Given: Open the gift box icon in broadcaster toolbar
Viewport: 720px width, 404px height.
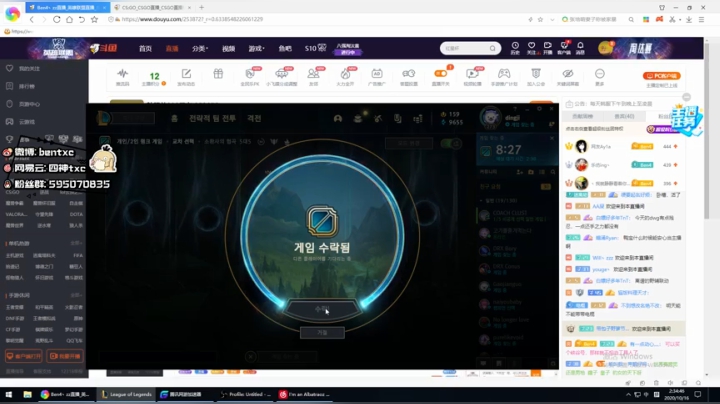Looking at the screenshot, I should tap(218, 74).
